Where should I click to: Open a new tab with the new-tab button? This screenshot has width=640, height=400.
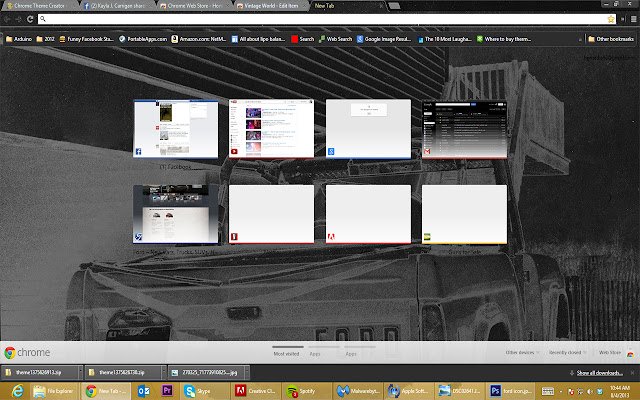tap(394, 6)
